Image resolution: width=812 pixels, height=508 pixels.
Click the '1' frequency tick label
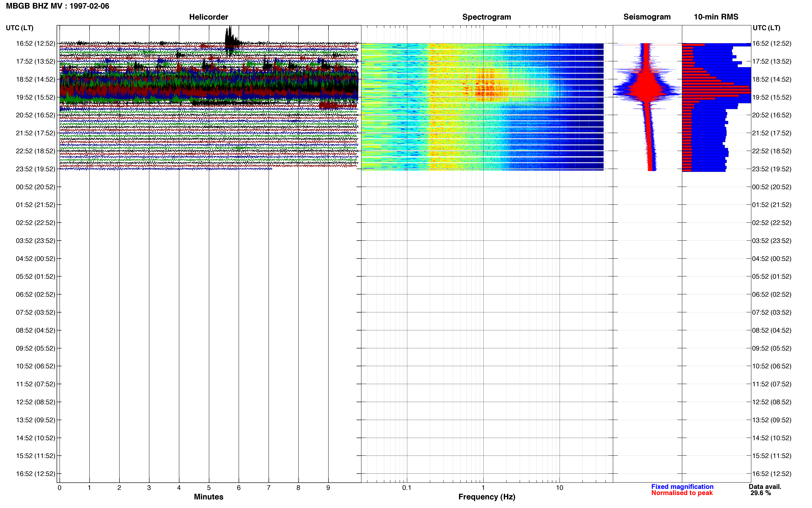(483, 487)
